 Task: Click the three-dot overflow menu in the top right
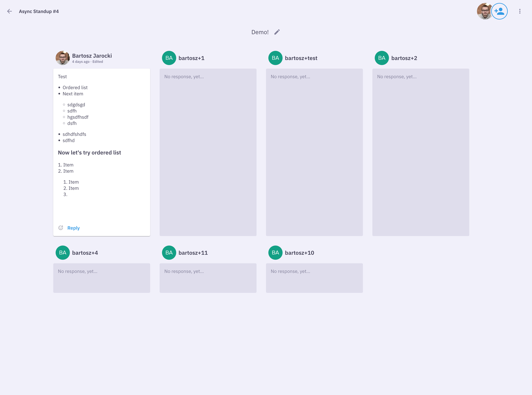(x=520, y=11)
